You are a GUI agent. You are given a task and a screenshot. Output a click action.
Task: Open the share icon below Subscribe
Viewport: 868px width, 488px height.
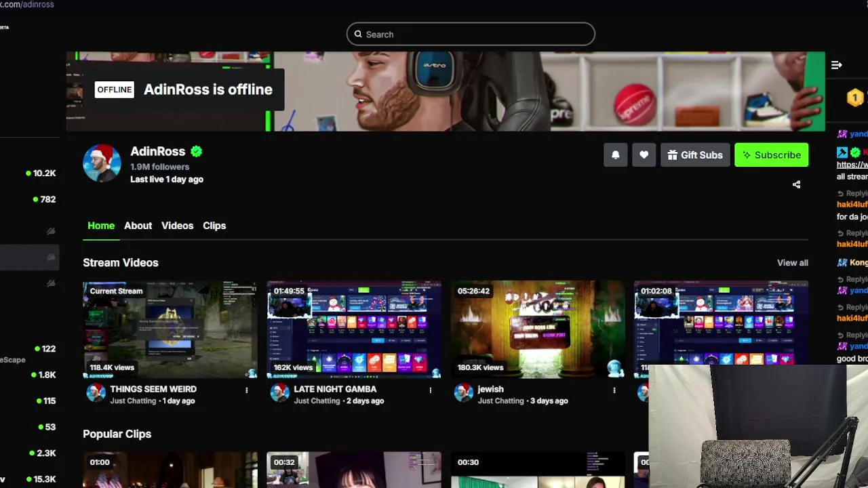(796, 184)
